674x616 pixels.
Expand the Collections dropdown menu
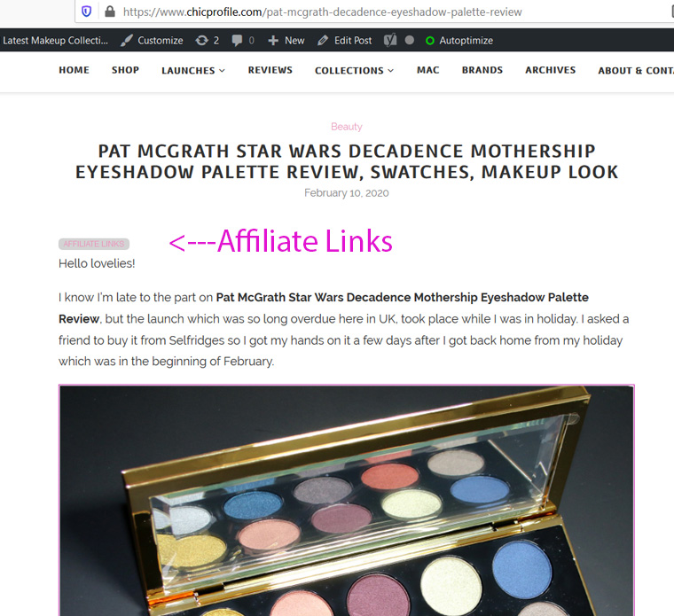[x=354, y=70]
